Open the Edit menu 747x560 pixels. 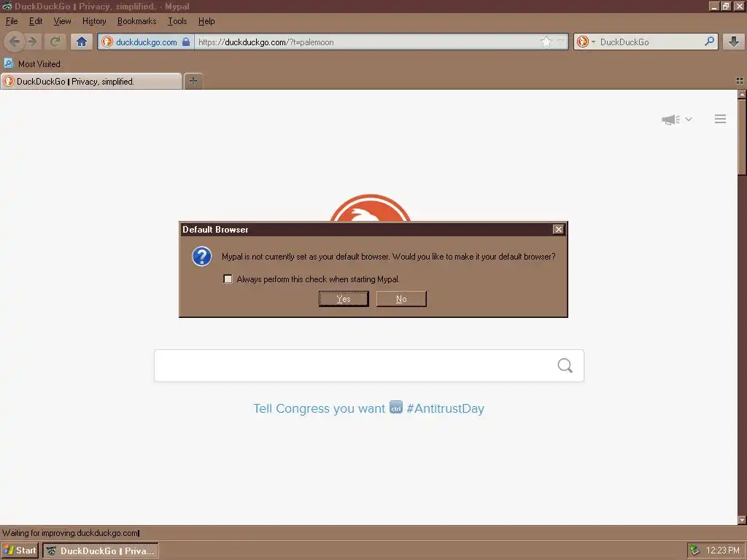pyautogui.click(x=36, y=21)
